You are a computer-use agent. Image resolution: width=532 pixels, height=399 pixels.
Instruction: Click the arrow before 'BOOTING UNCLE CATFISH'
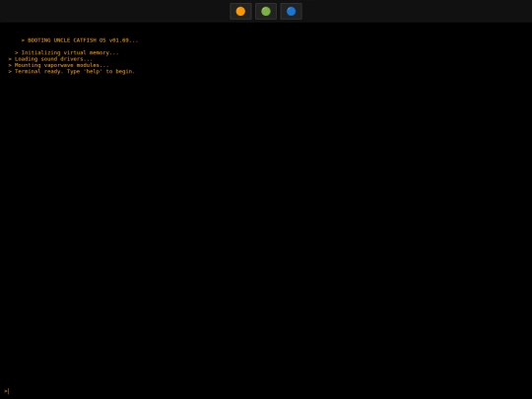pyautogui.click(x=23, y=40)
